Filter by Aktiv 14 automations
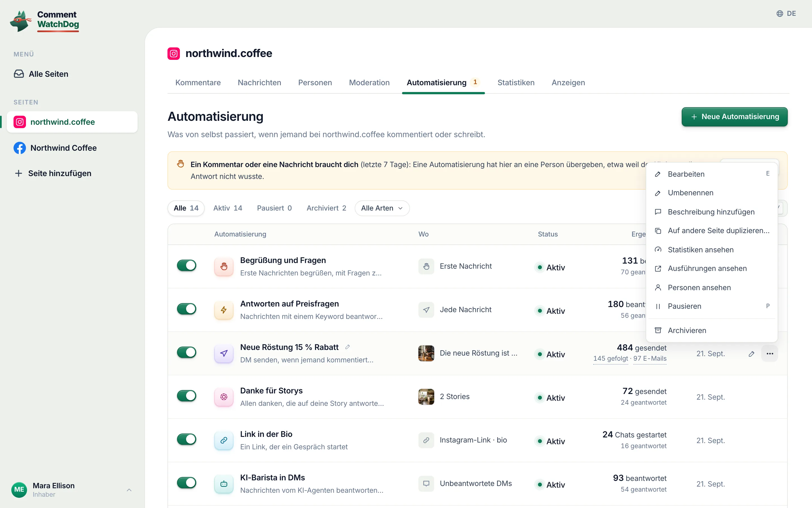The width and height of the screenshot is (812, 508). (228, 208)
